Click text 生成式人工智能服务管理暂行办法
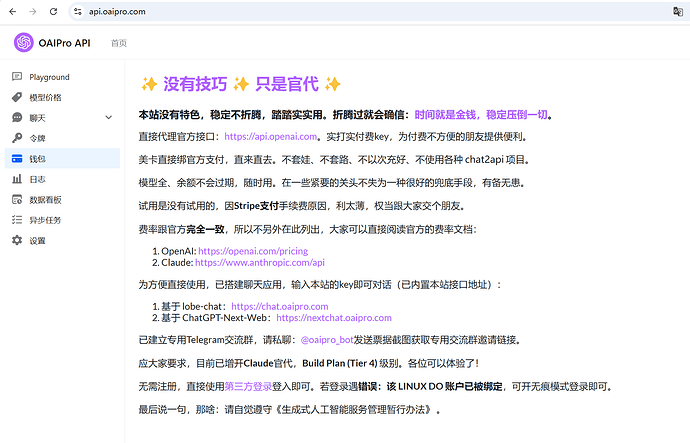 354,410
